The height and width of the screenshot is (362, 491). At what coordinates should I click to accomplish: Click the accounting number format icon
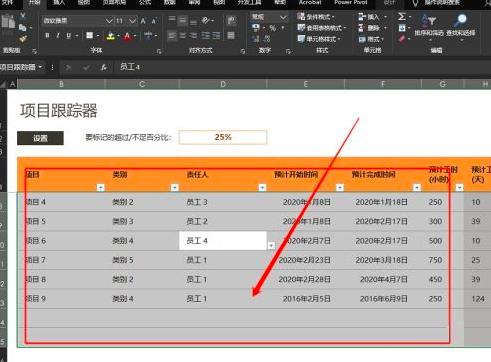256,27
